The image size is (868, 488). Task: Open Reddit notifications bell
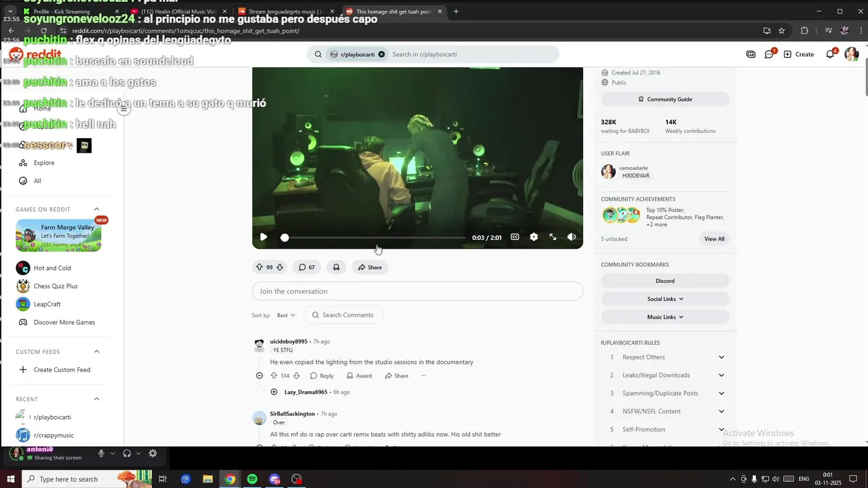[831, 54]
